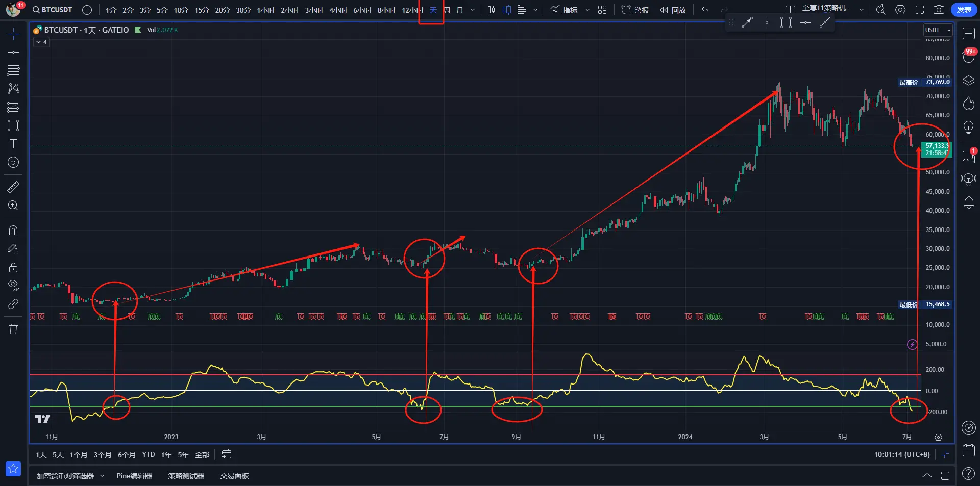Select the text annotation tool
This screenshot has height=486, width=980.
click(x=13, y=144)
